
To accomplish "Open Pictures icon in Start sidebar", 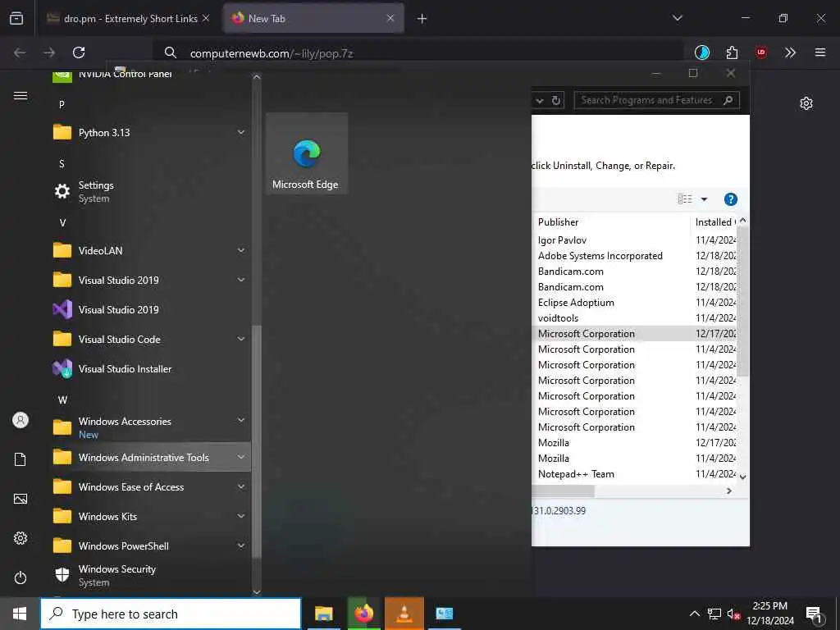I will [21, 499].
